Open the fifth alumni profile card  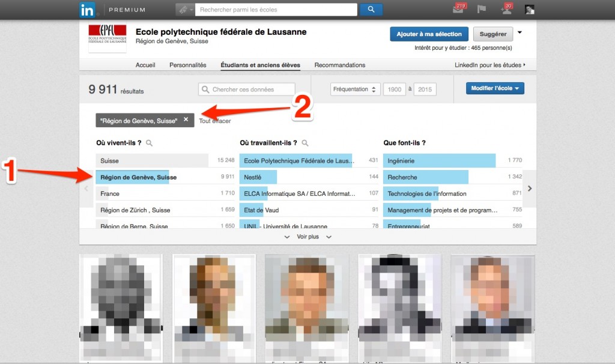tap(493, 308)
